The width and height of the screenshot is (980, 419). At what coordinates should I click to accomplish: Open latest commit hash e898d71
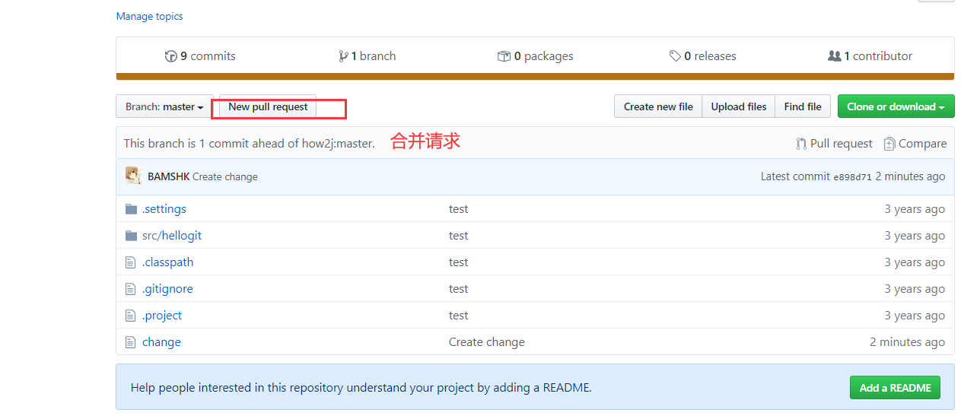[852, 176]
